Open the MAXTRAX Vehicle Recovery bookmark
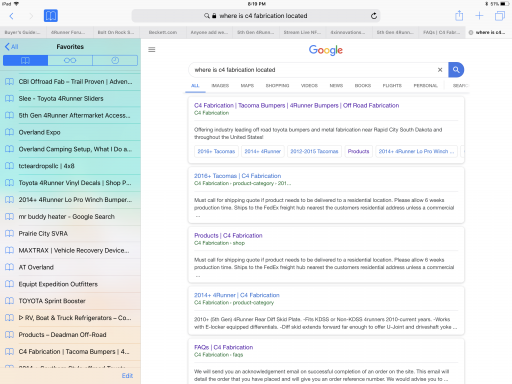 70,250
